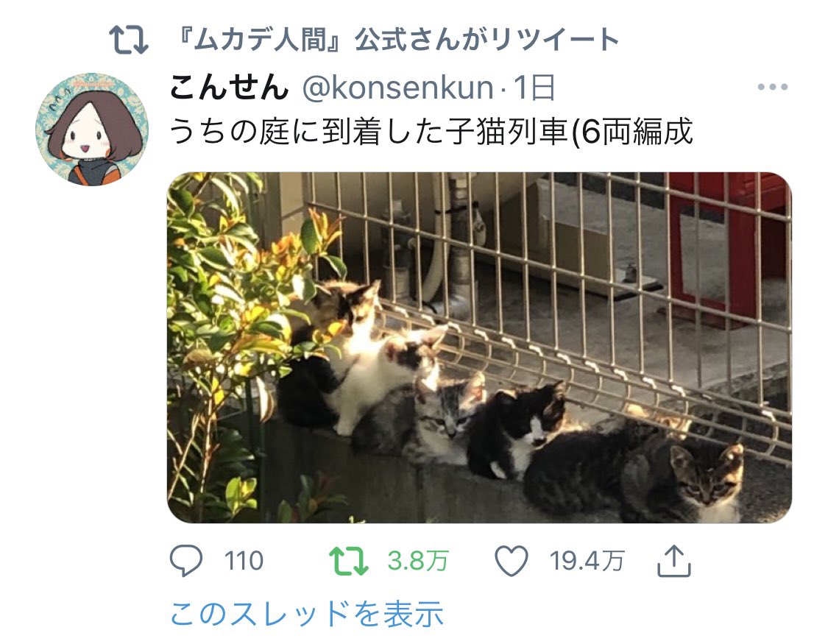Click the こんせん display name
This screenshot has width=828, height=644.
point(229,87)
